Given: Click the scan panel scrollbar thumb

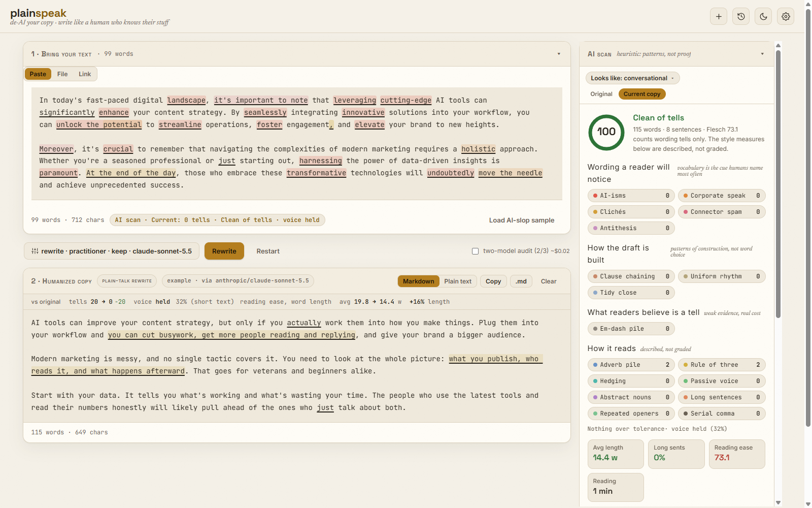Looking at the screenshot, I should [x=778, y=183].
